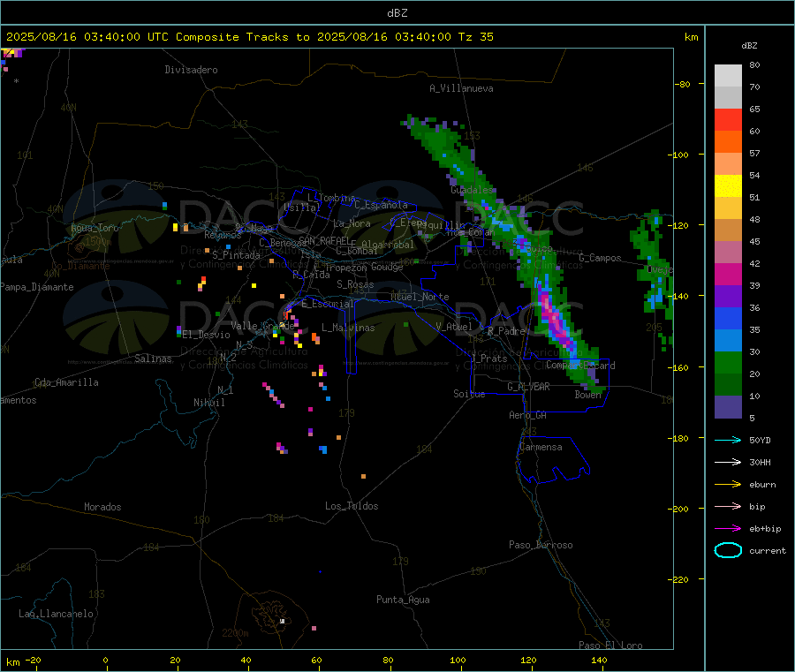Click the El_Desvio map label

click(206, 335)
